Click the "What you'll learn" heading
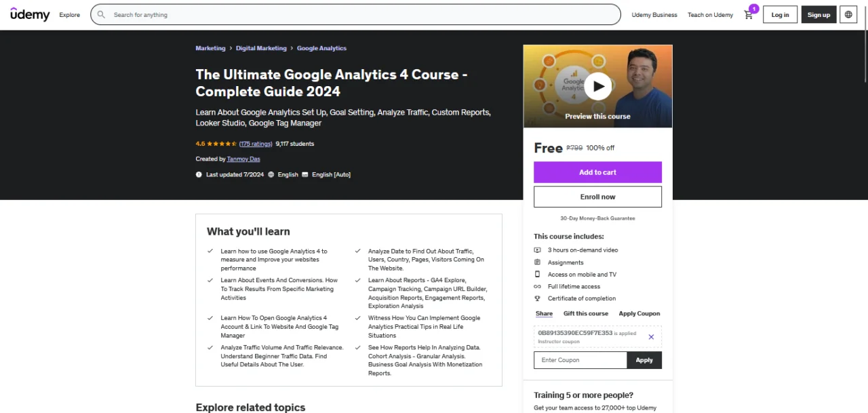 coord(248,231)
